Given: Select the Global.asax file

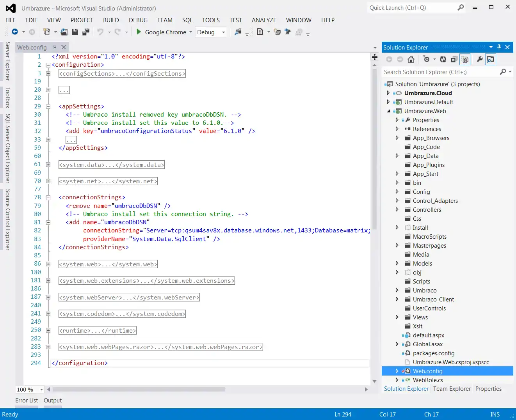Looking at the screenshot, I should [428, 344].
